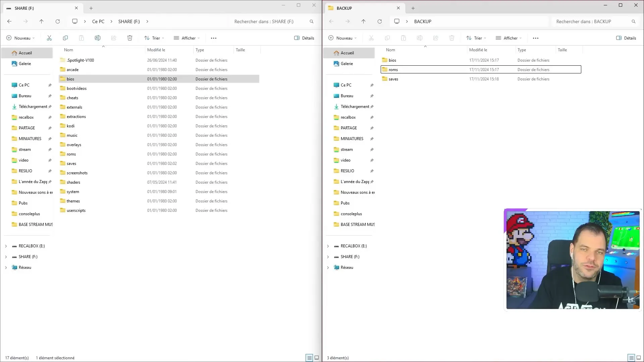Open Accueil in SHARE window sidebar

[27, 53]
